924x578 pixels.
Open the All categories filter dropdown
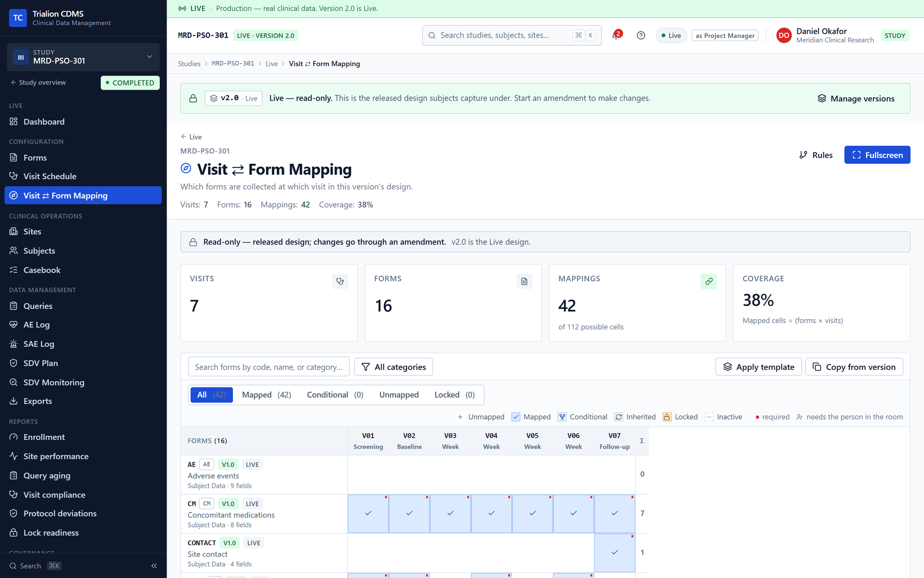click(x=394, y=367)
